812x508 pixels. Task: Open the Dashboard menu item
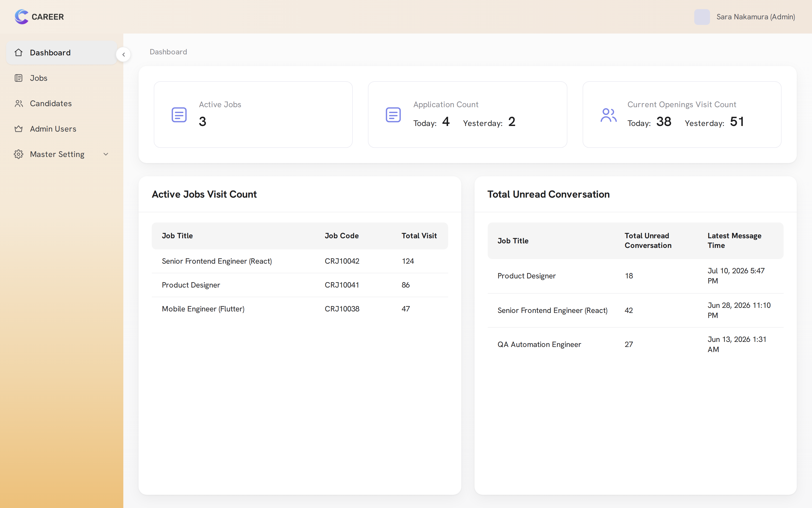pos(62,53)
